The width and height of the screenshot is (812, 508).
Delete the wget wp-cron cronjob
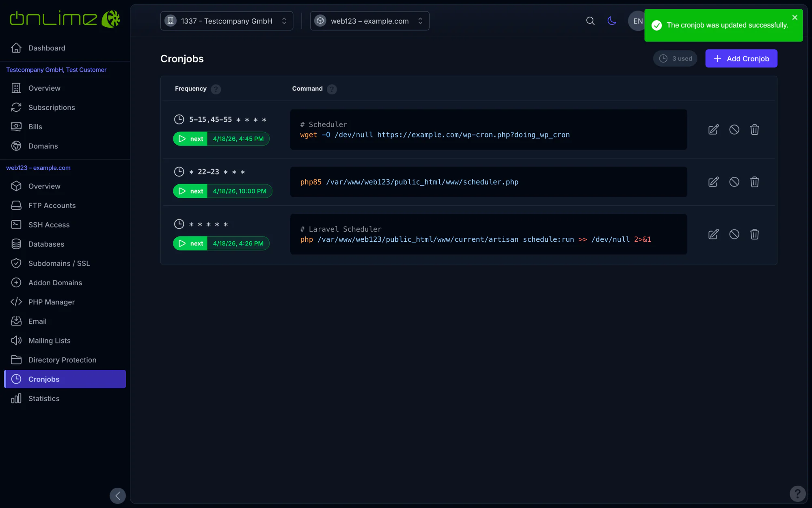click(754, 130)
